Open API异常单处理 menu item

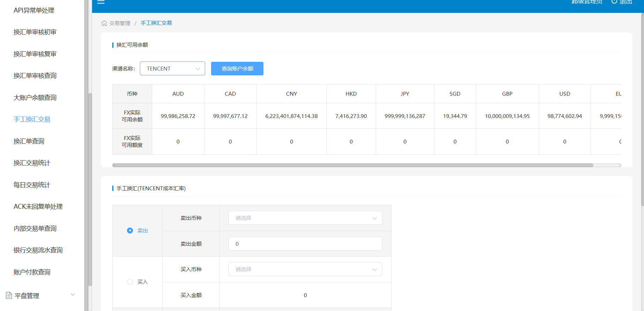(34, 10)
